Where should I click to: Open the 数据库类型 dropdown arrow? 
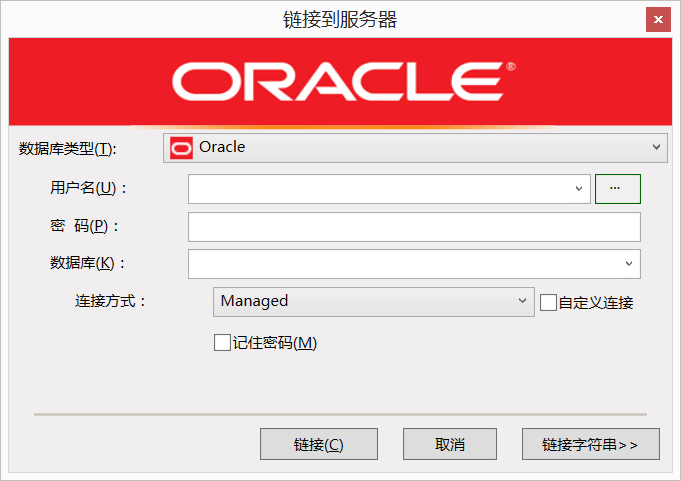tap(656, 147)
